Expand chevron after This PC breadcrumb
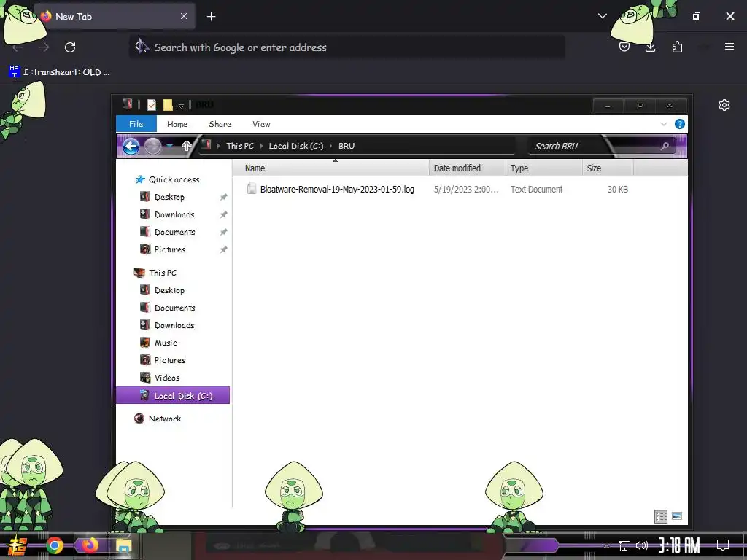The image size is (747, 560). coord(262,146)
